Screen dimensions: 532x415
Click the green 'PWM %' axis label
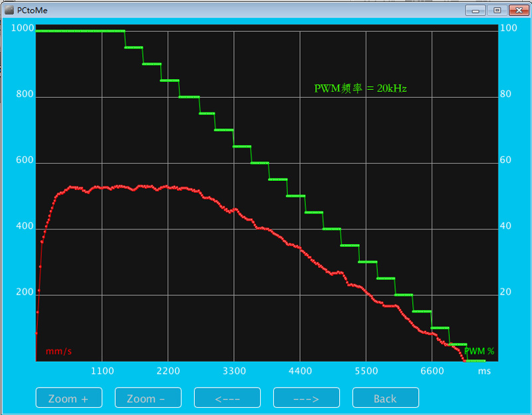coord(479,351)
